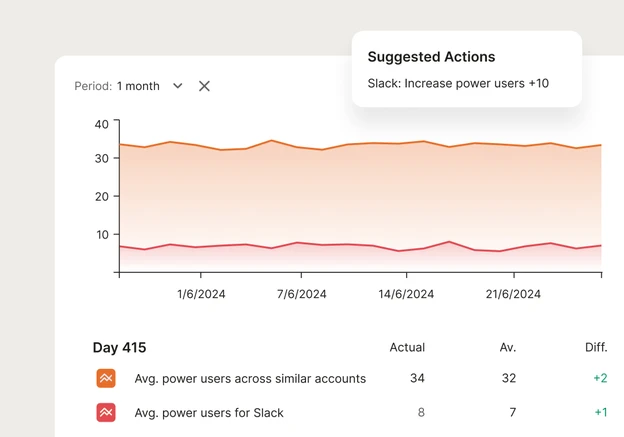Click the 1/6/2024 axis date label
This screenshot has width=624, height=437.
(201, 294)
